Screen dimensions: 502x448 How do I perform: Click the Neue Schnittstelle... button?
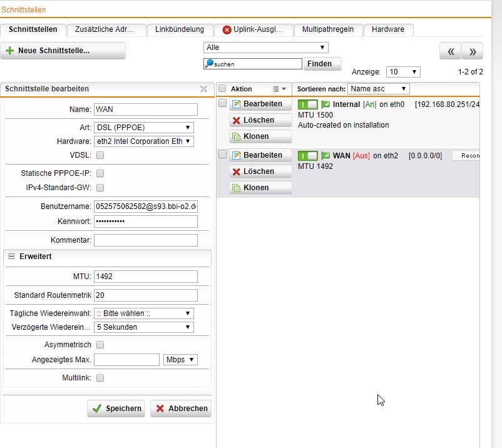[63, 51]
